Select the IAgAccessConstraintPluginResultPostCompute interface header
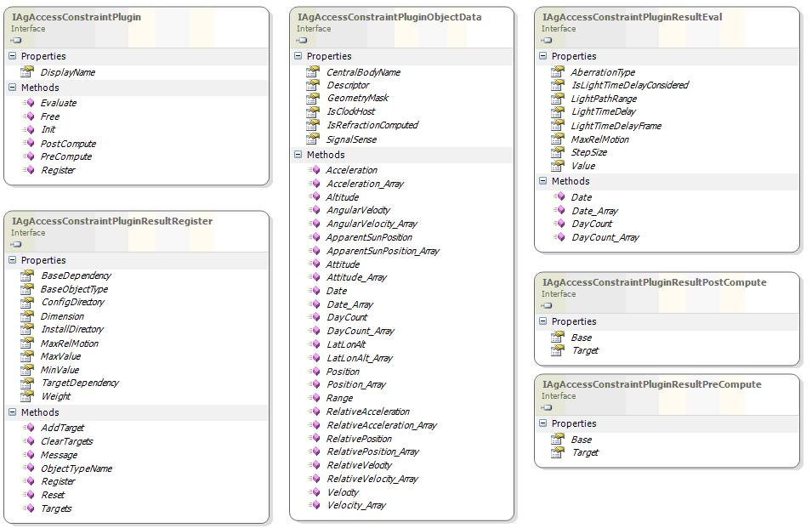This screenshot has height=528, width=812. coord(653,282)
